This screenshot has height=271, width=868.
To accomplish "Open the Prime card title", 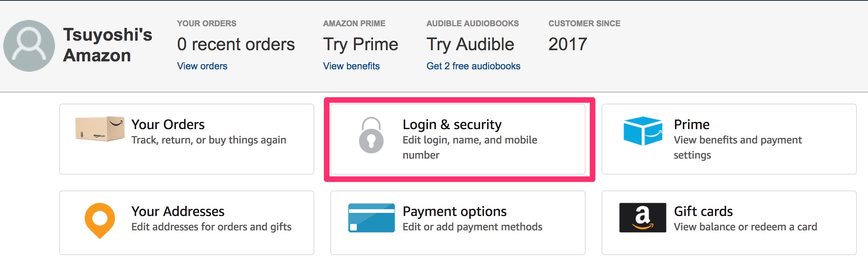I will pyautogui.click(x=692, y=124).
